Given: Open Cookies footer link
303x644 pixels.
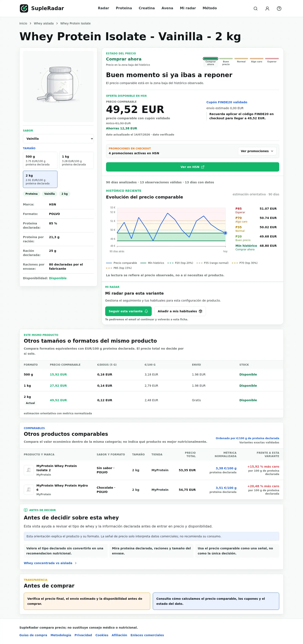Looking at the screenshot, I should click(x=102, y=635).
